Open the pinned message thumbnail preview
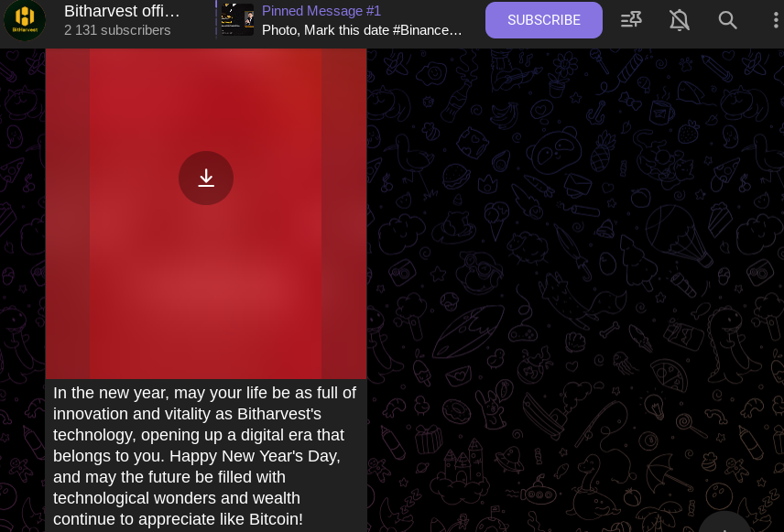Viewport: 784px width, 532px height. pos(237,19)
